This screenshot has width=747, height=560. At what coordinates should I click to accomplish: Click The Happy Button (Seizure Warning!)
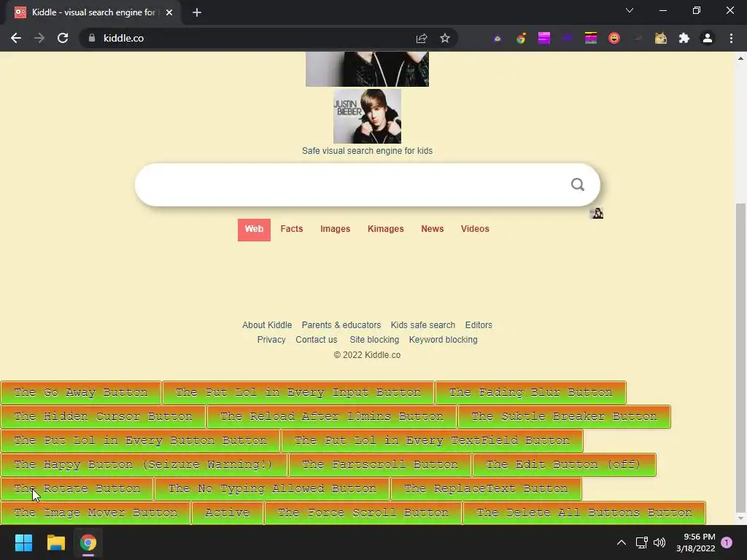click(x=144, y=464)
